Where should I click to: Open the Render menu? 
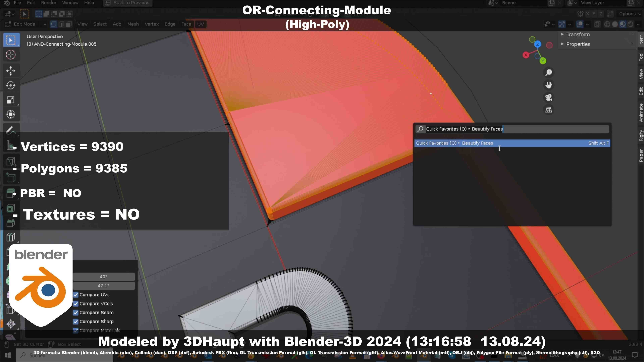pos(48,3)
